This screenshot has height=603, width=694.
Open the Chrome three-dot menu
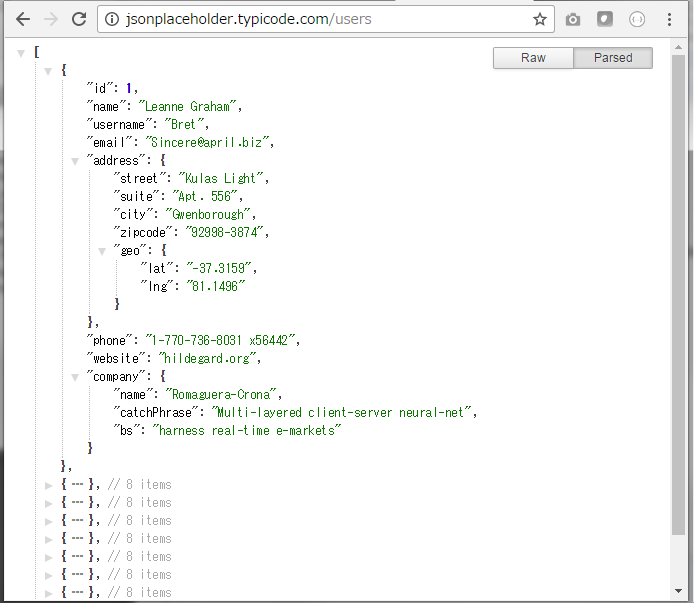click(x=669, y=19)
